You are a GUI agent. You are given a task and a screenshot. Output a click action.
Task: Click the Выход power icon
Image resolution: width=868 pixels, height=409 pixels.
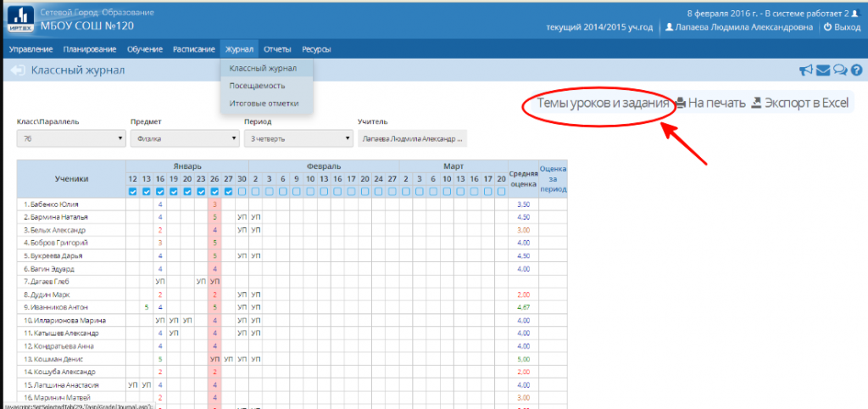(828, 27)
